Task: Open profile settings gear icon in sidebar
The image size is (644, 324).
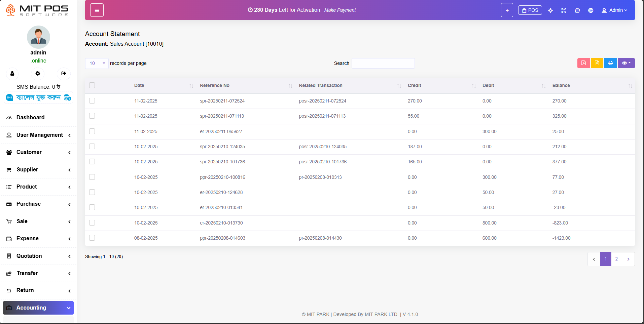Action: coord(38,74)
